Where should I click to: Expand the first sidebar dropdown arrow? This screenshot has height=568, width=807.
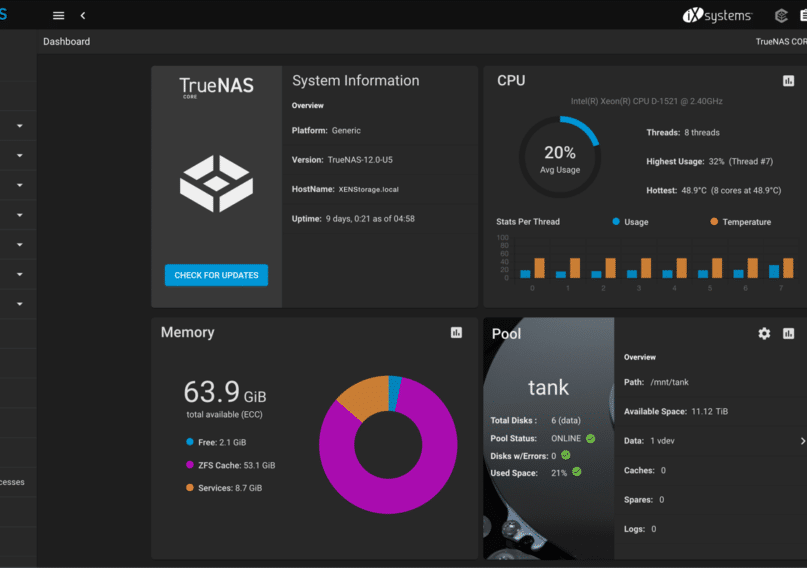point(19,127)
